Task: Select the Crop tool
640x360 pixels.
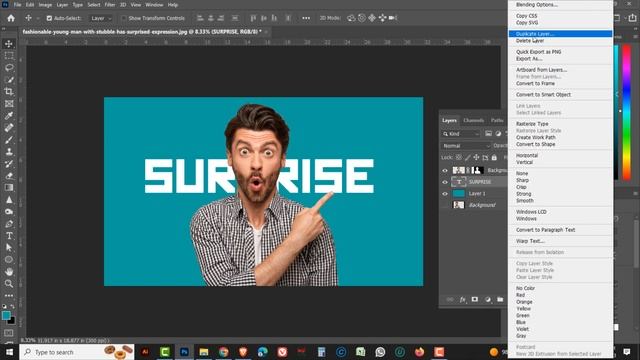Action: coord(9,91)
